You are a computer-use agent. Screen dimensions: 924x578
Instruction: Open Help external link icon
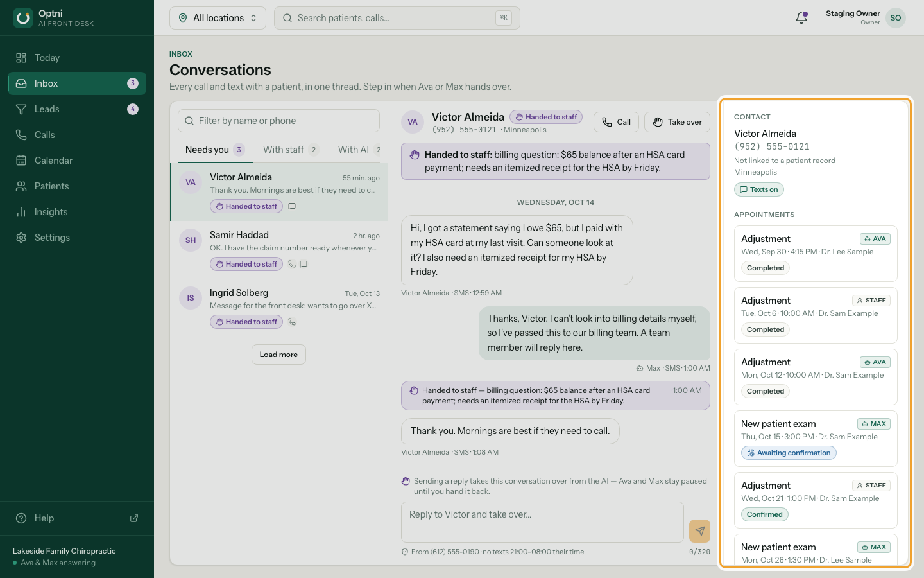(x=134, y=518)
